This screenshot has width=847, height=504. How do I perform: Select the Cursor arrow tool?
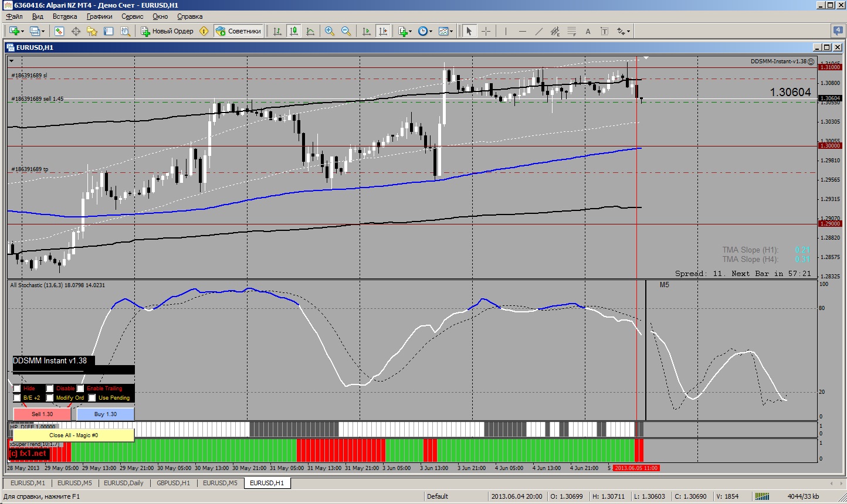(x=469, y=31)
